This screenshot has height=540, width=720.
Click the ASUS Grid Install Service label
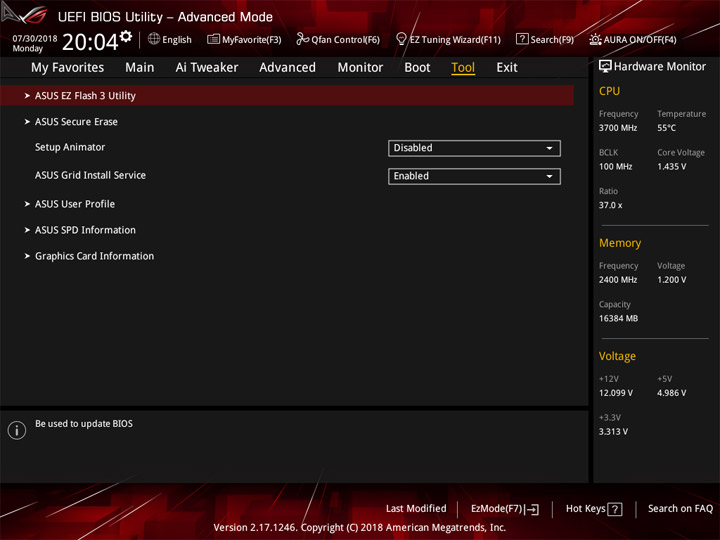coord(90,175)
